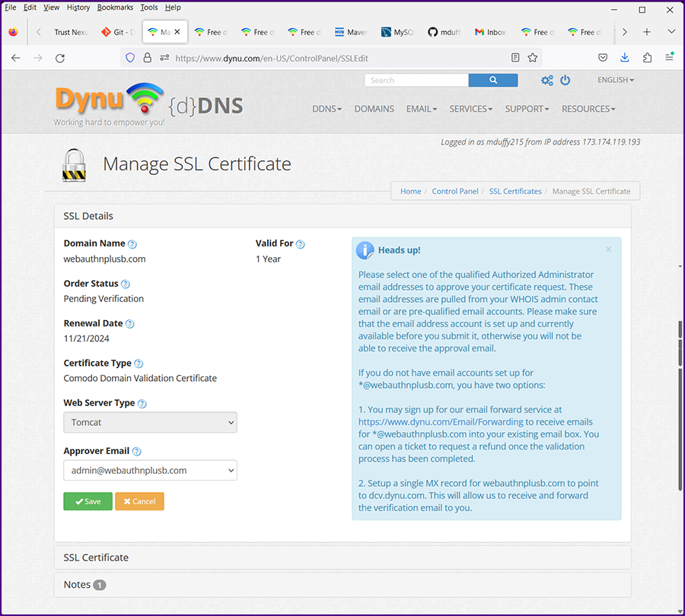
Task: Bookmark this page with the star icon
Action: (x=533, y=58)
